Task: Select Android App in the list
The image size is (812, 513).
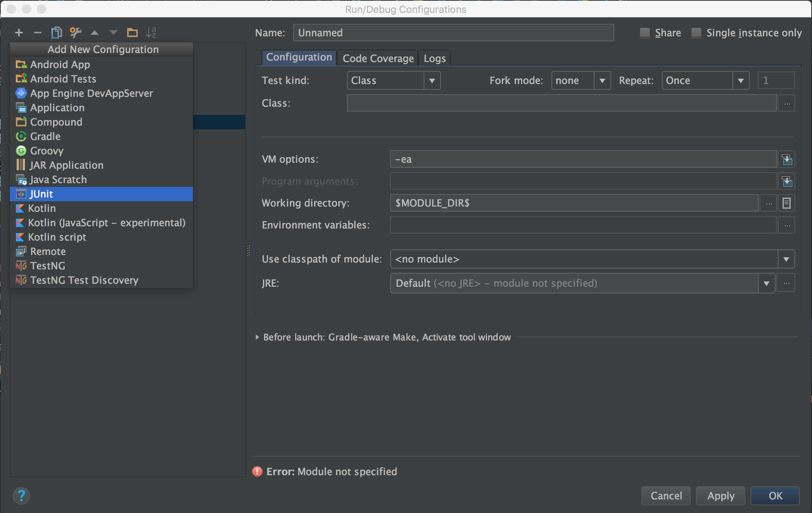Action: (101, 64)
